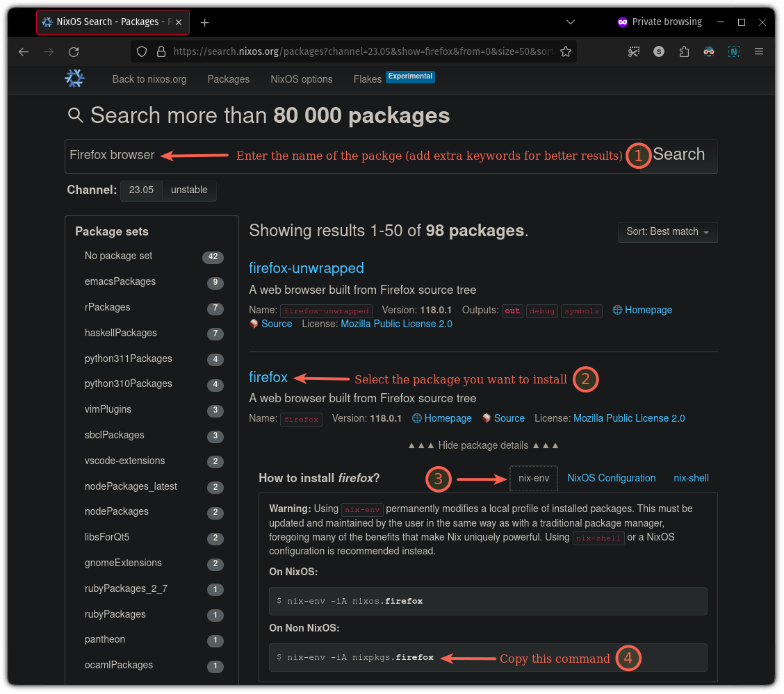Go back with the back arrow
Screen dimensions: 784x694
[24, 52]
